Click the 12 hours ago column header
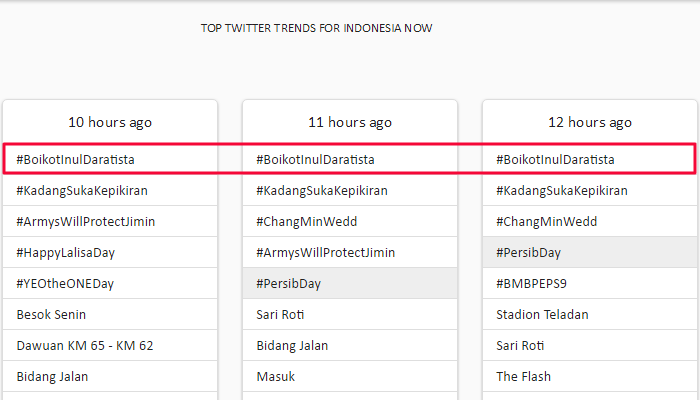 [590, 122]
